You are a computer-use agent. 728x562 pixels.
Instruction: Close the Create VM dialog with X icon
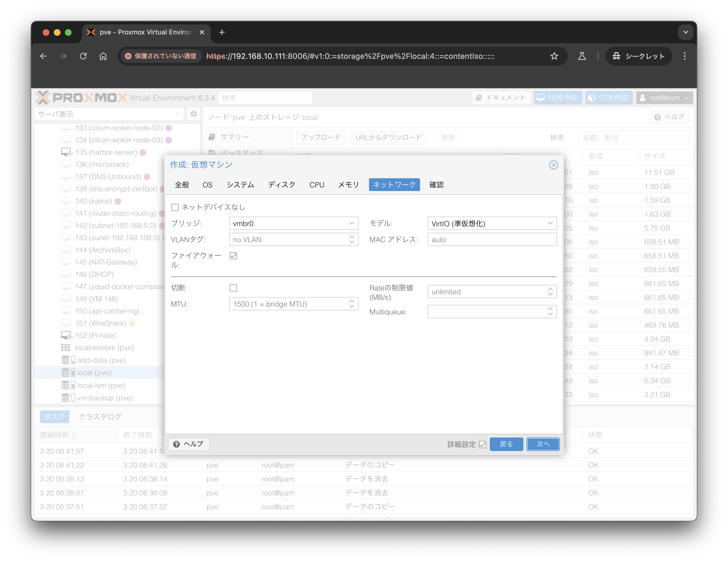click(x=553, y=165)
